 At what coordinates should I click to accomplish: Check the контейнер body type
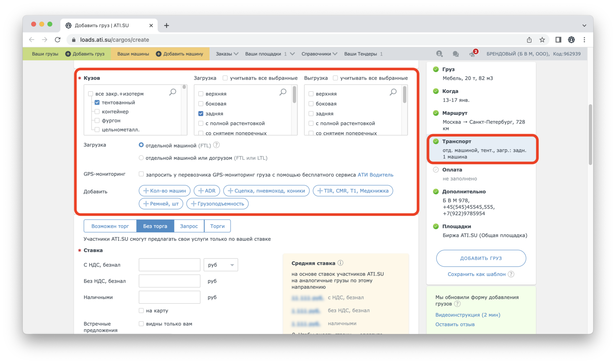coord(97,111)
